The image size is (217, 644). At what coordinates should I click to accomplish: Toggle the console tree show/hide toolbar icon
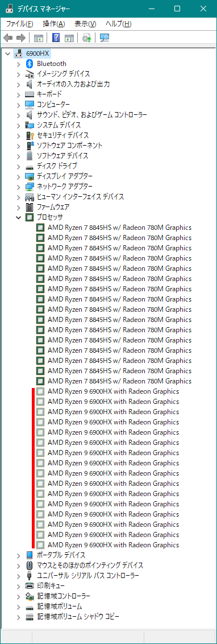39,38
